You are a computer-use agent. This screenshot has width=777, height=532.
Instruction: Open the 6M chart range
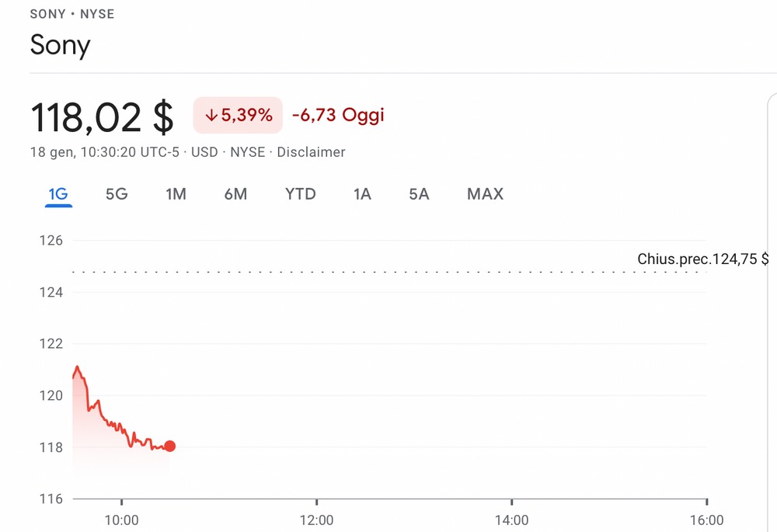click(x=235, y=194)
